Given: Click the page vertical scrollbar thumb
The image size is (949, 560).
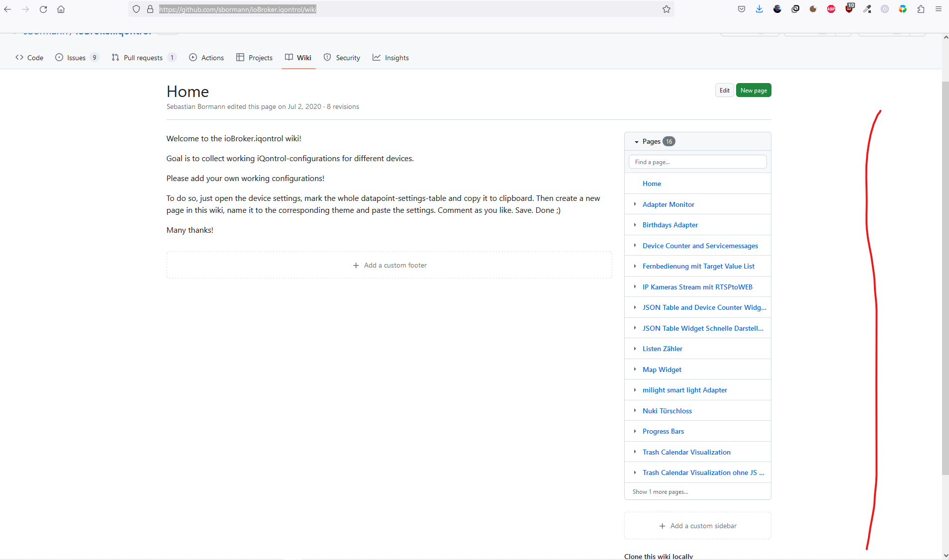Looking at the screenshot, I should point(945,279).
